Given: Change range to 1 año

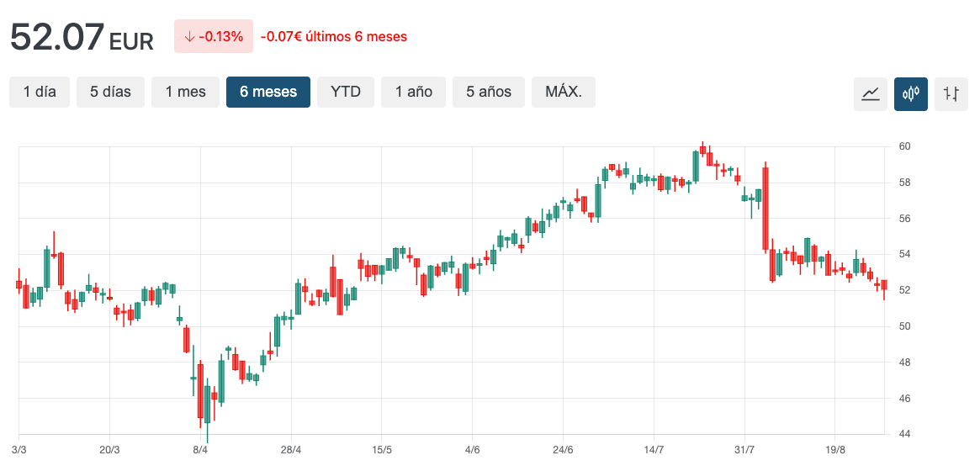Looking at the screenshot, I should pos(413,93).
